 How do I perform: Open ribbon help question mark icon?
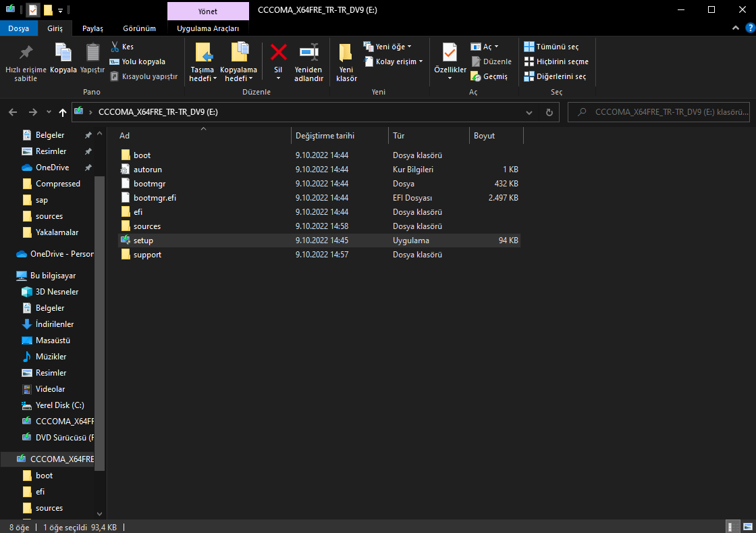click(x=750, y=28)
